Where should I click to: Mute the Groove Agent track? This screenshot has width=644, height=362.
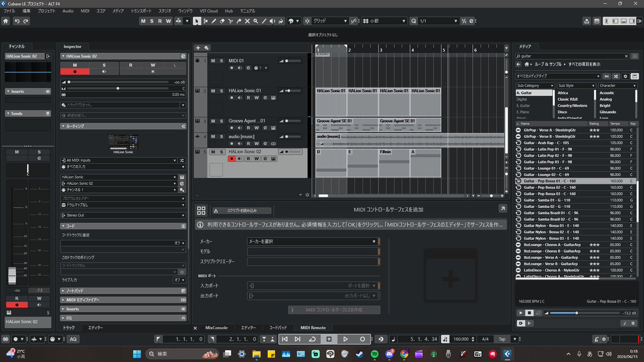tap(213, 121)
